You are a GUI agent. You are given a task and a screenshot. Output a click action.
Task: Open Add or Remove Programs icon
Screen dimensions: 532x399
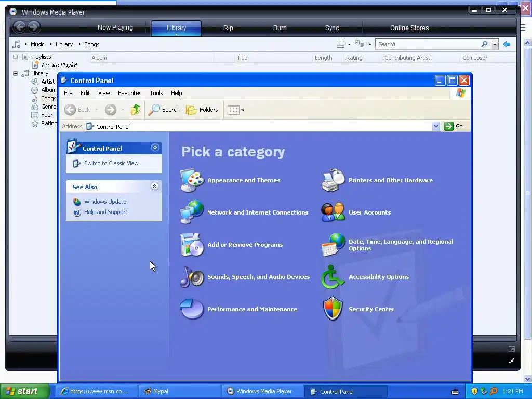coord(192,245)
